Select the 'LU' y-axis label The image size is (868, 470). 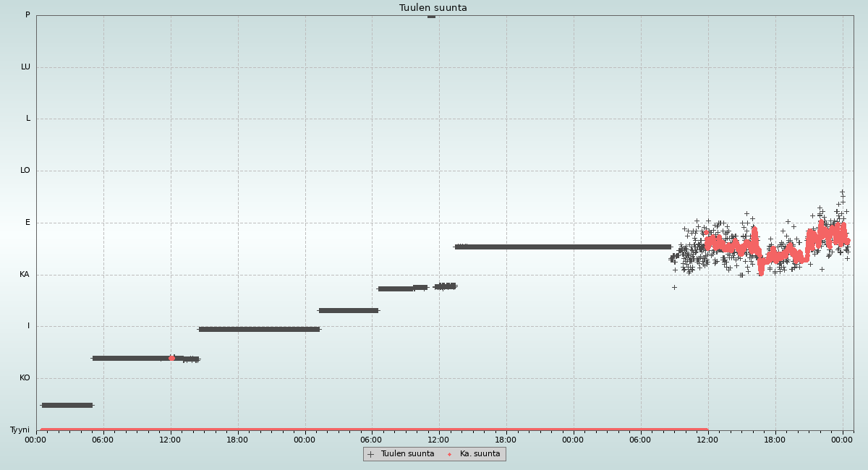click(x=25, y=67)
